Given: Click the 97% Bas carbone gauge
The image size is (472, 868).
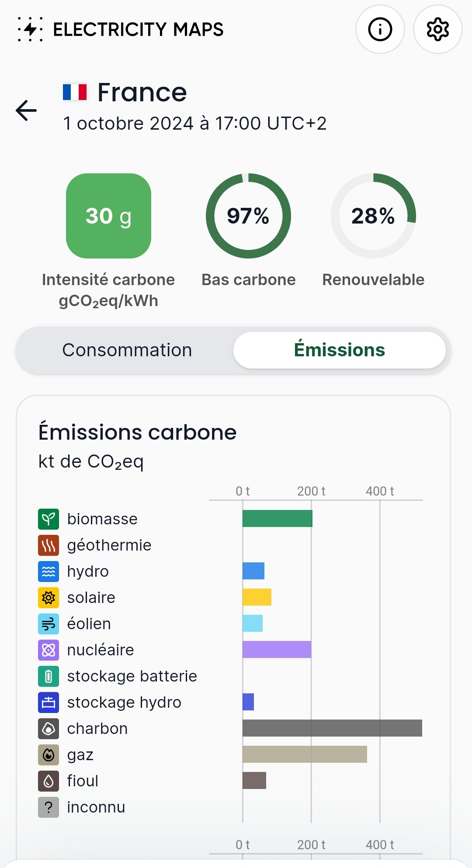Looking at the screenshot, I should (x=248, y=216).
